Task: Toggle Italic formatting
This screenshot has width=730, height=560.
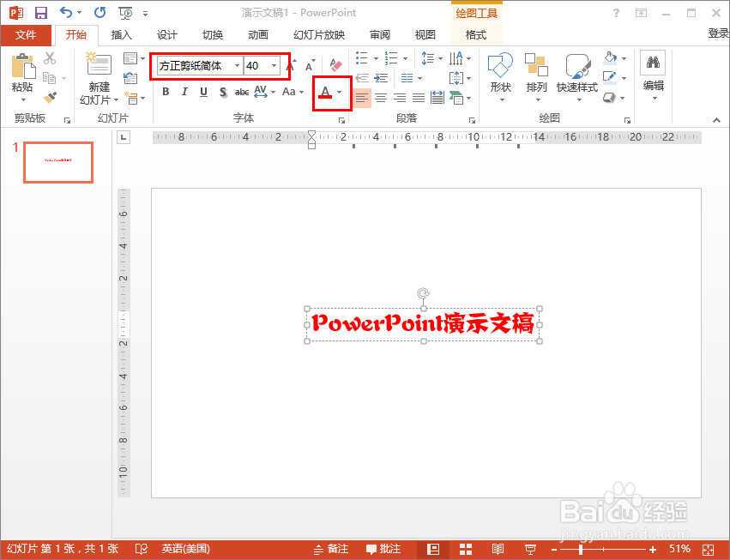Action: click(184, 92)
